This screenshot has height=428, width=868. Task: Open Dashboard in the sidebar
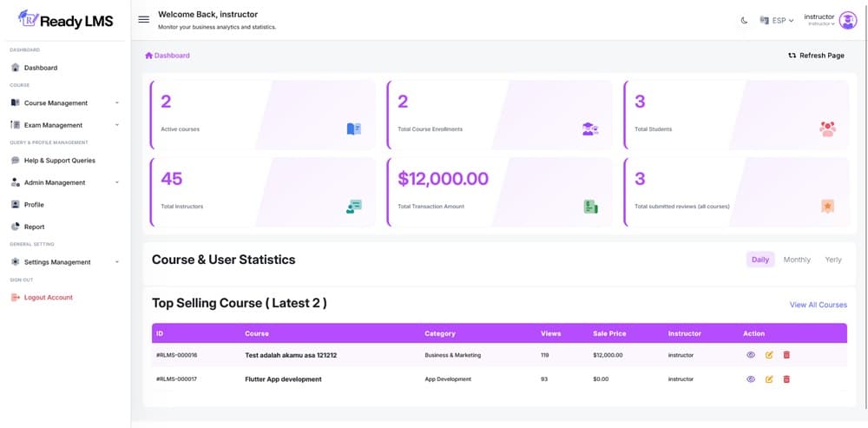40,68
